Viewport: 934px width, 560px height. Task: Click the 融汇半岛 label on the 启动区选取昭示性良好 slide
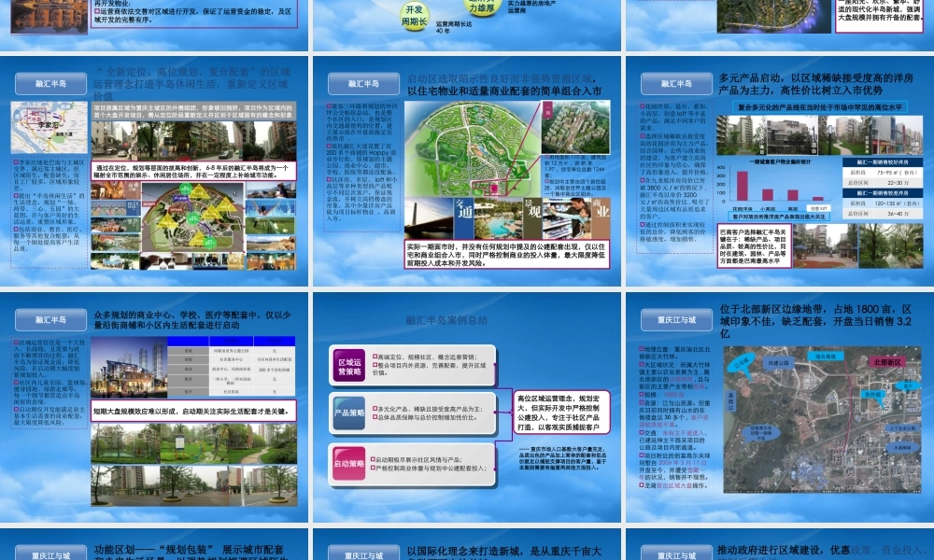363,83
